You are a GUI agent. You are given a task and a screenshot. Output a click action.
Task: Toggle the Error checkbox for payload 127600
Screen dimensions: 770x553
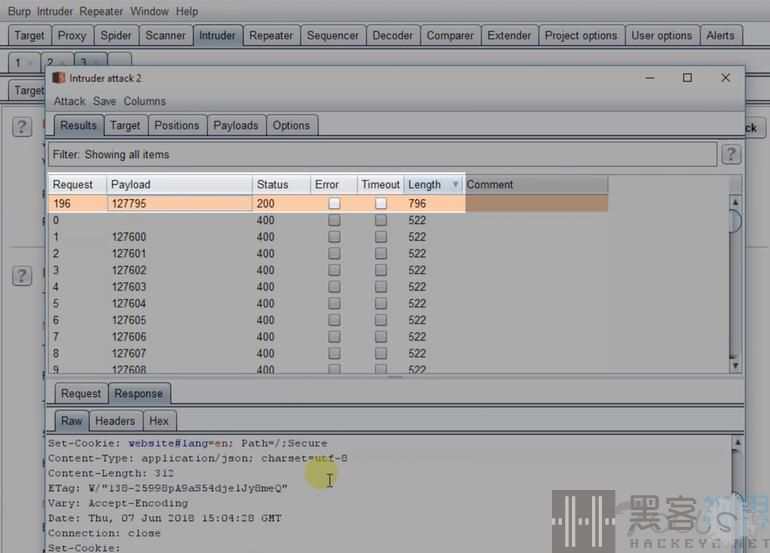(x=334, y=237)
